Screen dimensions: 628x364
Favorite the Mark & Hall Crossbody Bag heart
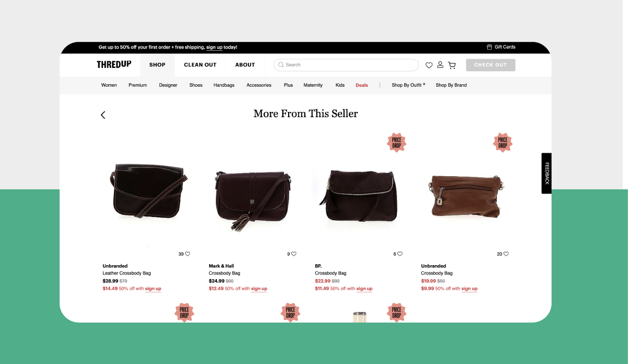tap(294, 254)
